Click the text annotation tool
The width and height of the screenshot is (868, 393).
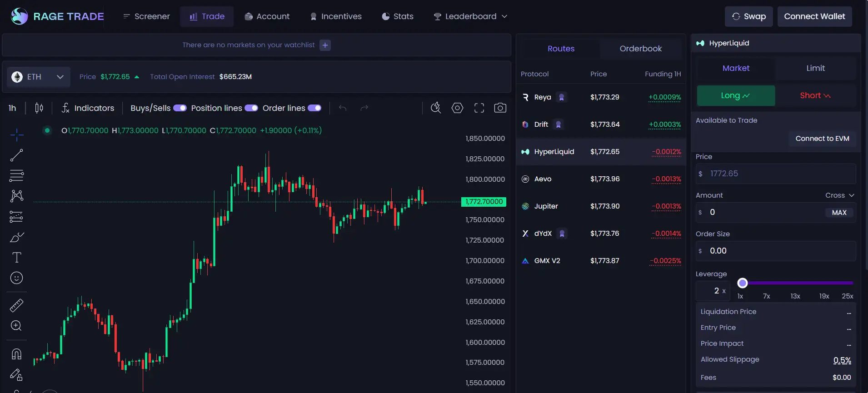click(x=16, y=258)
